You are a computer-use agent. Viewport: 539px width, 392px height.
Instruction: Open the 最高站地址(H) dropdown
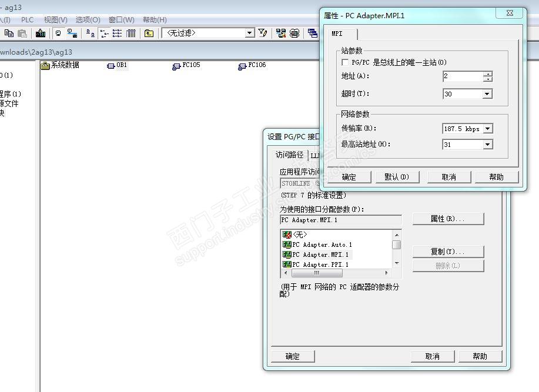pos(487,145)
